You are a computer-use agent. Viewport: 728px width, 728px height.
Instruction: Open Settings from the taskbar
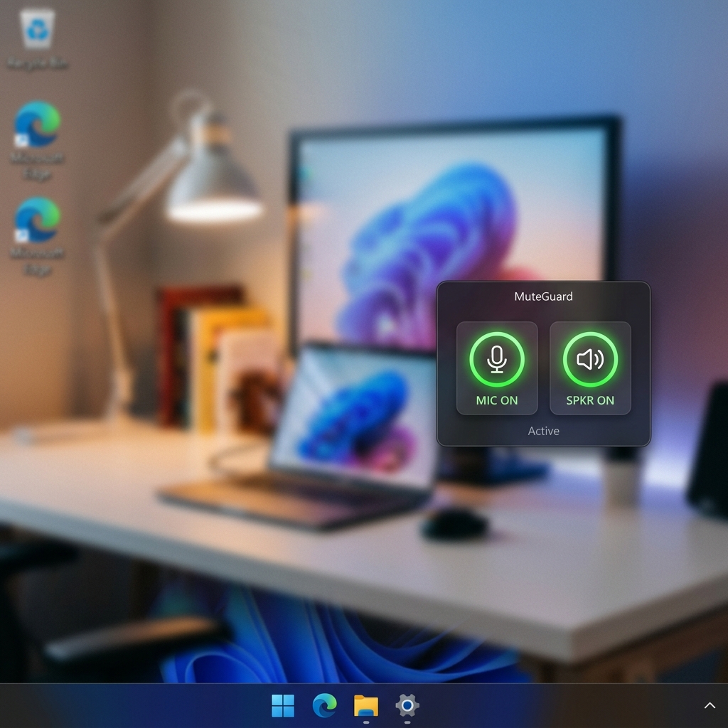tap(406, 707)
